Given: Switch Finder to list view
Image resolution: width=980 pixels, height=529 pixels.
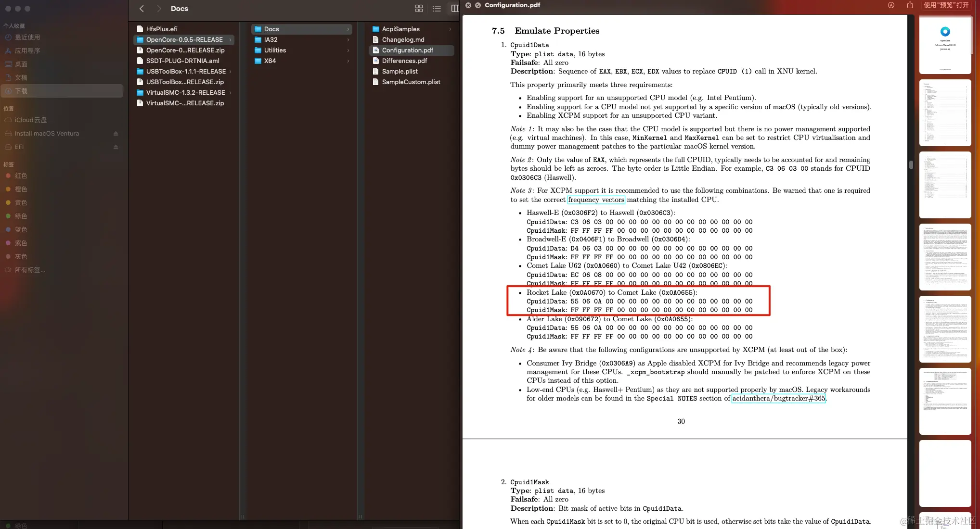Looking at the screenshot, I should [437, 9].
